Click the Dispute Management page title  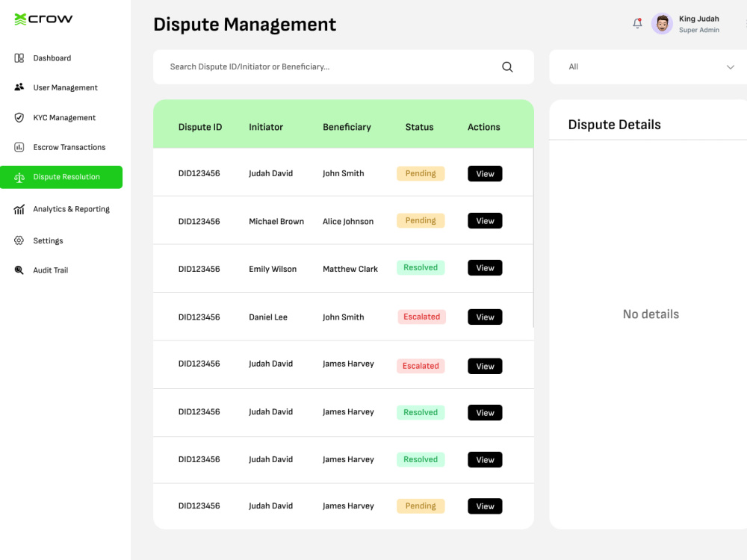pos(245,25)
